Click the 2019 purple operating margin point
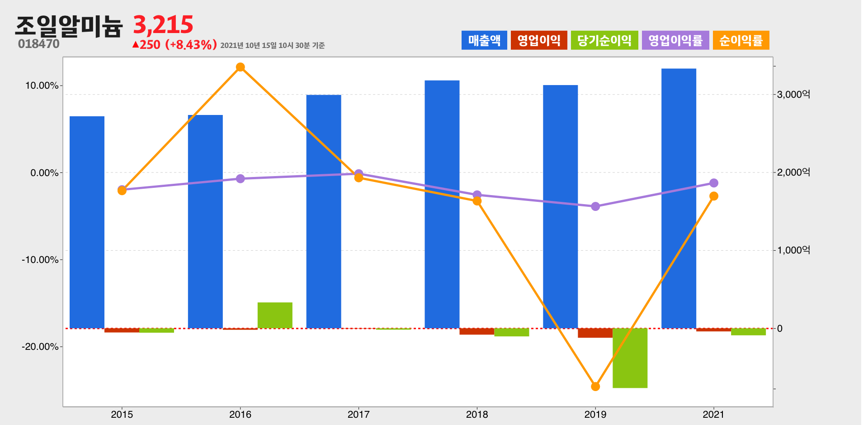 [x=595, y=206]
